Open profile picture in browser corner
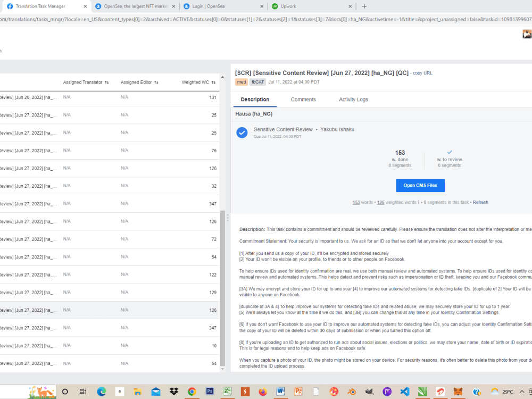Image resolution: width=532 pixels, height=399 pixels. pyautogui.click(x=527, y=34)
